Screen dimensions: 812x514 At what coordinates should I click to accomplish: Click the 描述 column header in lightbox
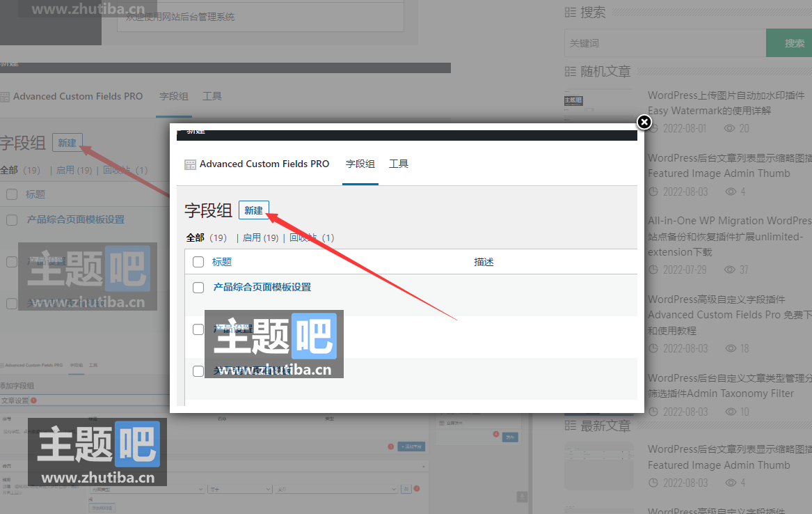pyautogui.click(x=484, y=262)
